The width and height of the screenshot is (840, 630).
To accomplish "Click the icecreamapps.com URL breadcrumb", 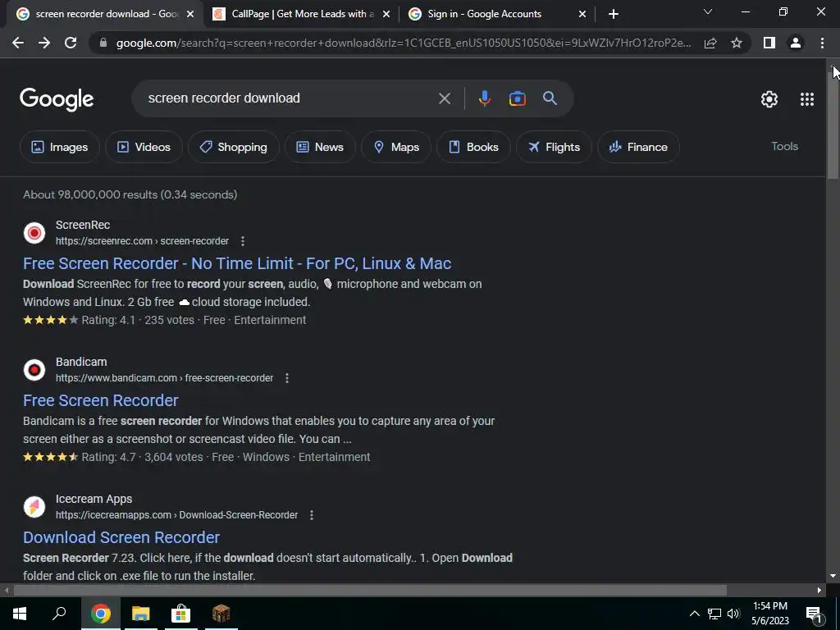I will (x=177, y=515).
